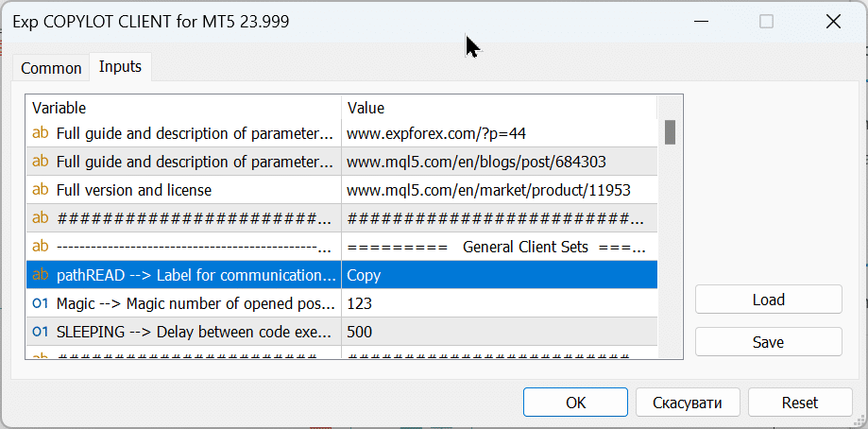Screen dimensions: 868x429
Task: Switch to the Common tab
Action: (x=51, y=68)
